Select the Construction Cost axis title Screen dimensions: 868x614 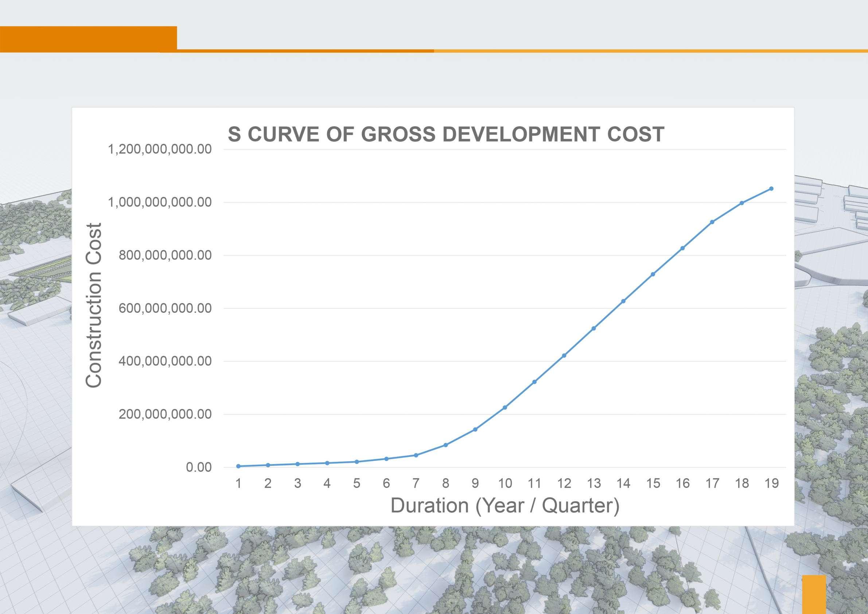click(x=93, y=305)
